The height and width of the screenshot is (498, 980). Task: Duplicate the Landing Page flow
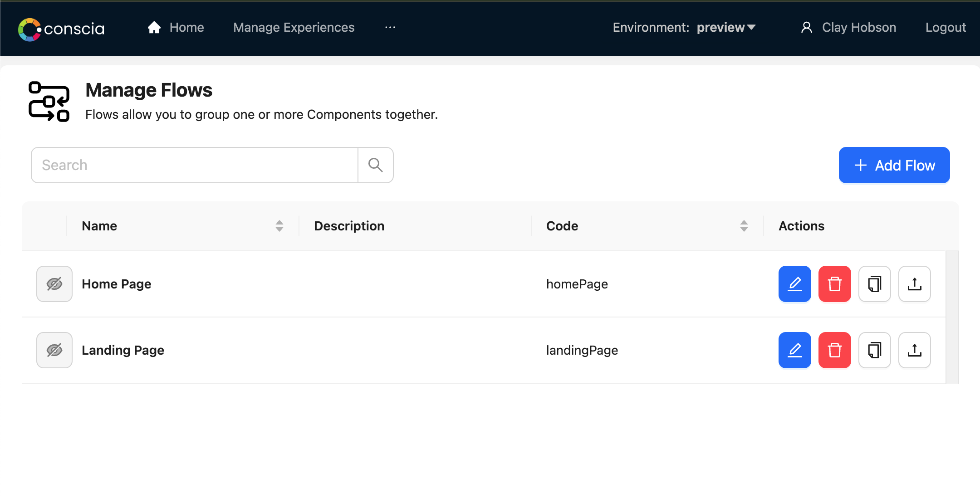pyautogui.click(x=875, y=350)
